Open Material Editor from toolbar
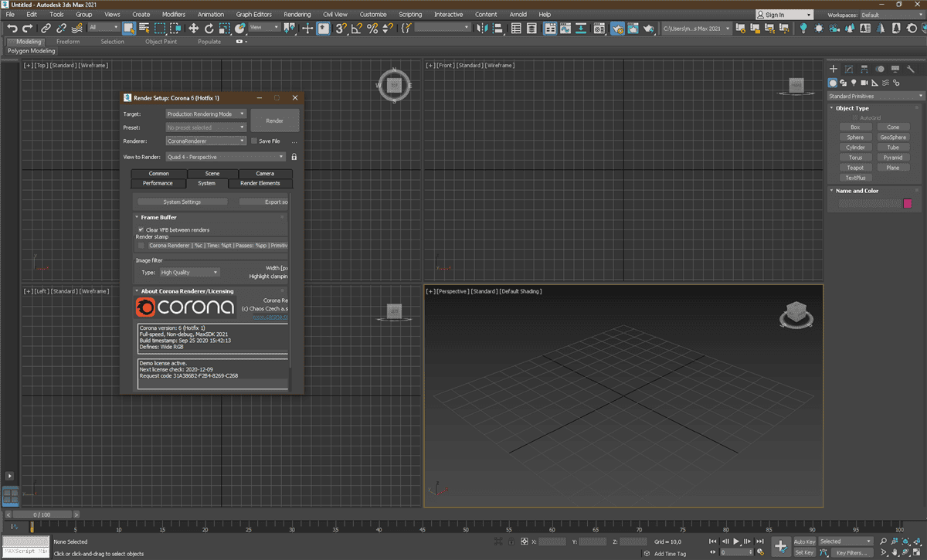Screen dimensions: 927x560 pos(599,28)
